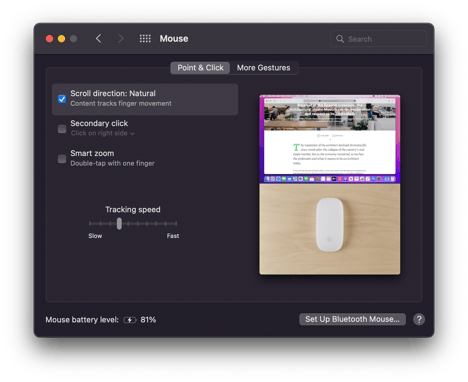Disable Scroll direction: Natural checkbox
468x382 pixels.
[x=62, y=99]
